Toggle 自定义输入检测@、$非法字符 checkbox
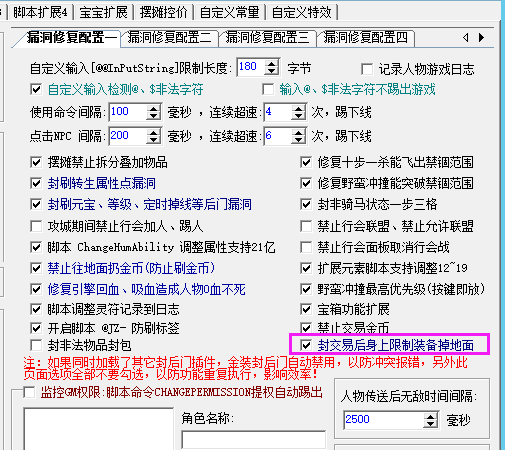The height and width of the screenshot is (450, 505). [36, 89]
